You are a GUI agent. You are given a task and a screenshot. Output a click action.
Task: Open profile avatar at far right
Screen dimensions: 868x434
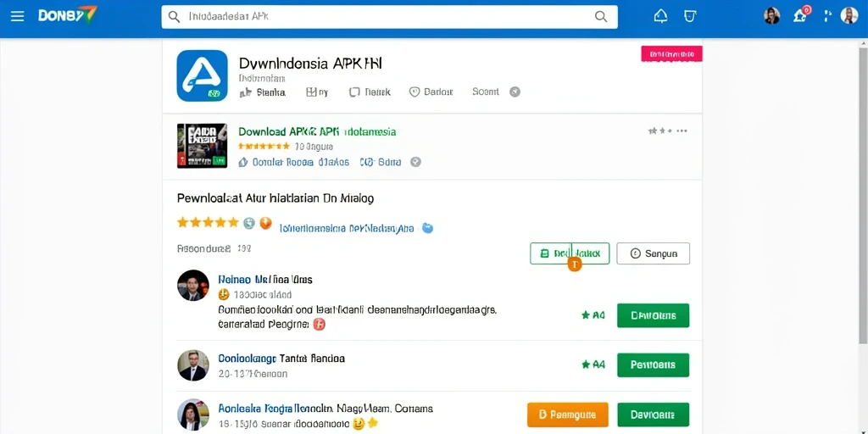click(x=849, y=15)
